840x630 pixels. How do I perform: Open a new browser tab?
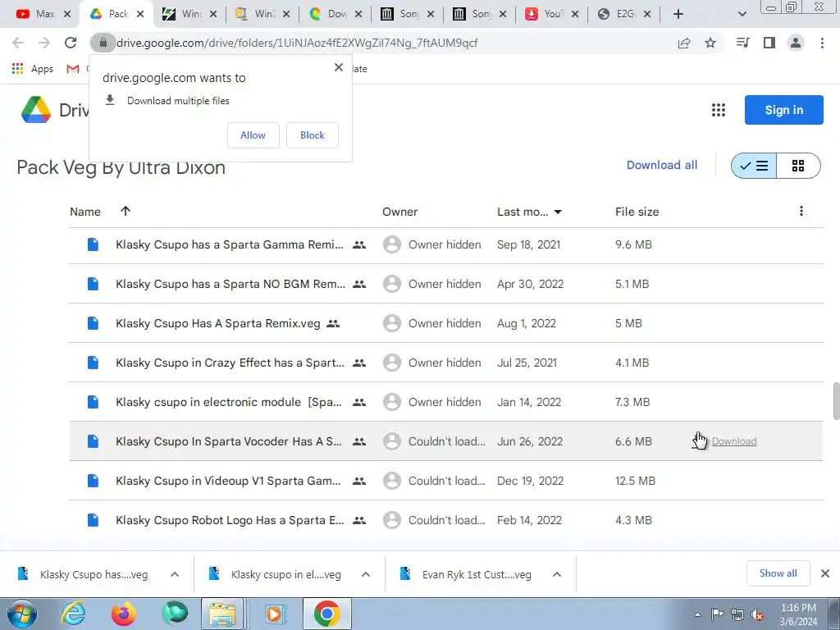pos(678,14)
